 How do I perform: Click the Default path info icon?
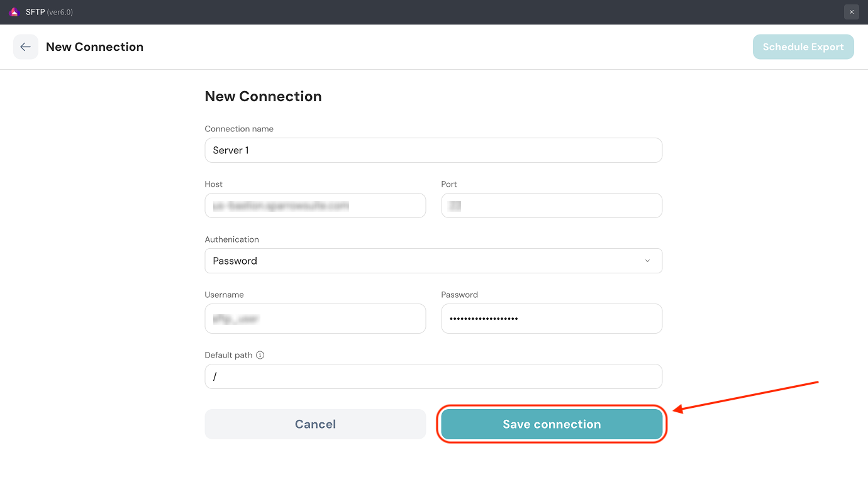click(x=260, y=355)
